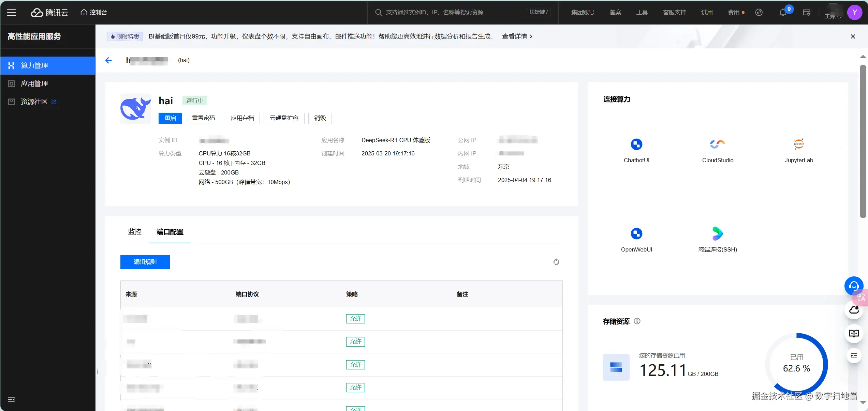
Task: Open JupyterLab connection icon
Action: 798,144
